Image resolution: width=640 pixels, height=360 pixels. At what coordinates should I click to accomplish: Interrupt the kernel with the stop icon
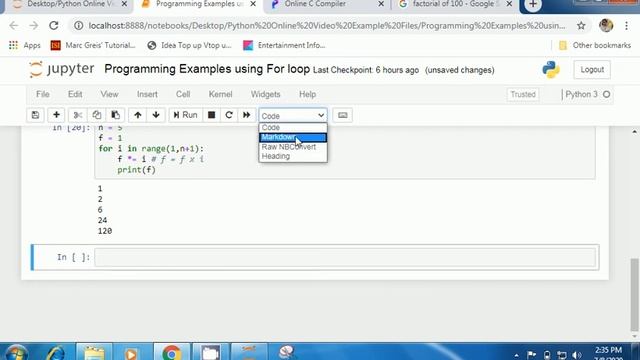tap(211, 115)
